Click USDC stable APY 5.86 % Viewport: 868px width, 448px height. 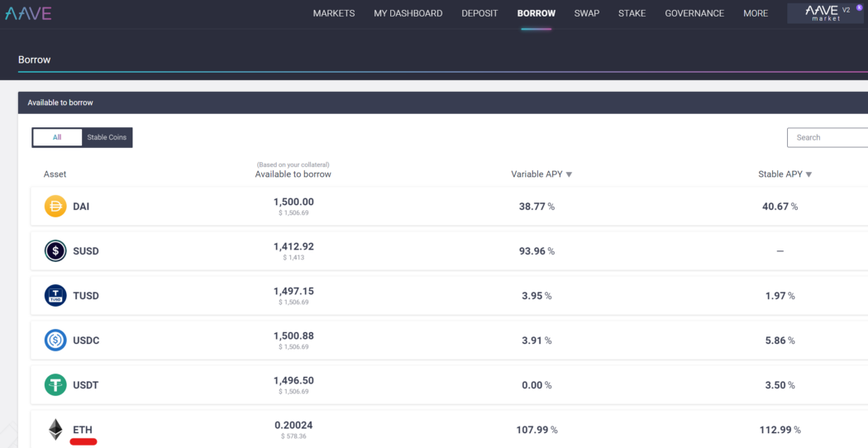point(780,341)
